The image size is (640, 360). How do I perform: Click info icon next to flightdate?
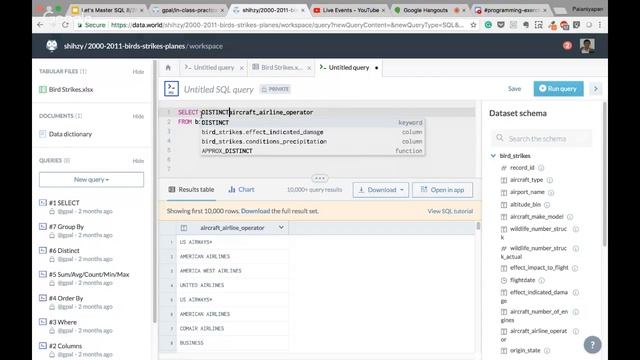tap(542, 280)
